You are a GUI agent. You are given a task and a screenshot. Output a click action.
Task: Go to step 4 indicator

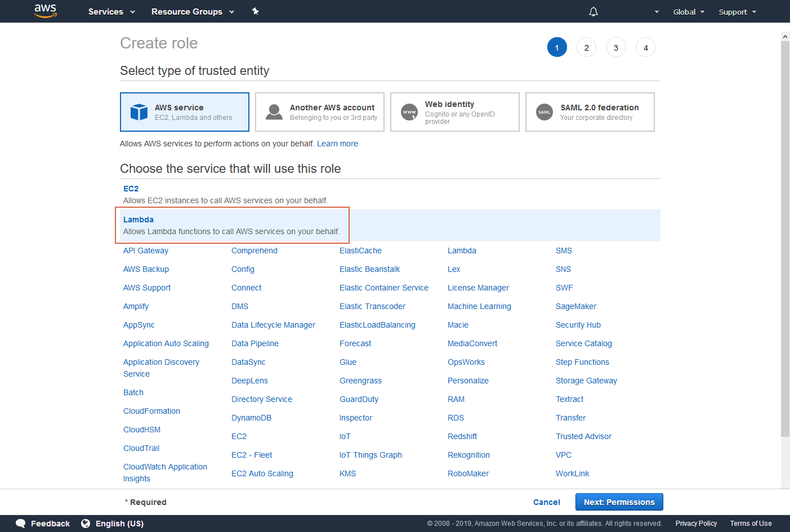click(x=645, y=47)
